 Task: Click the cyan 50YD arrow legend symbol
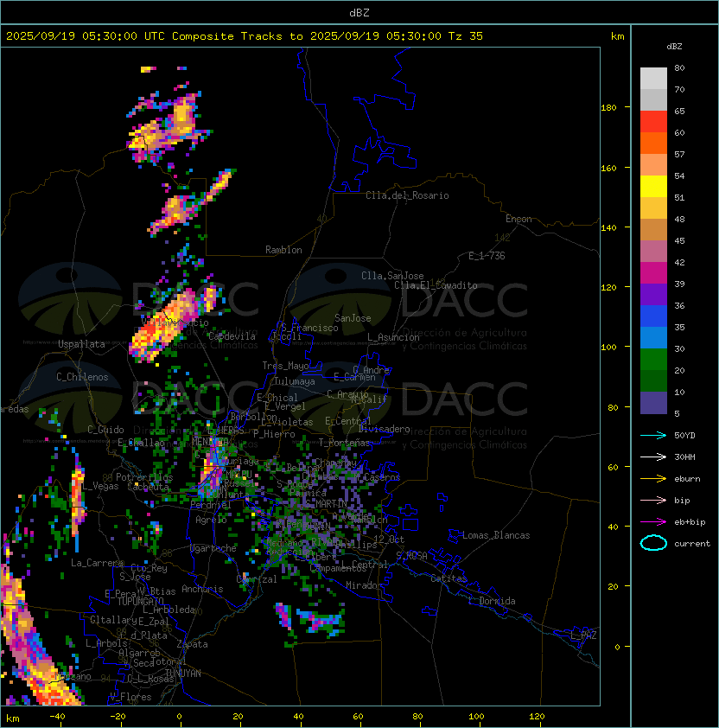point(653,436)
